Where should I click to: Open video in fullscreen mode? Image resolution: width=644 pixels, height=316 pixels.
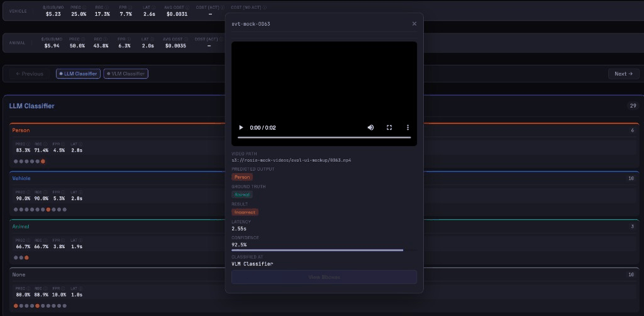point(389,128)
